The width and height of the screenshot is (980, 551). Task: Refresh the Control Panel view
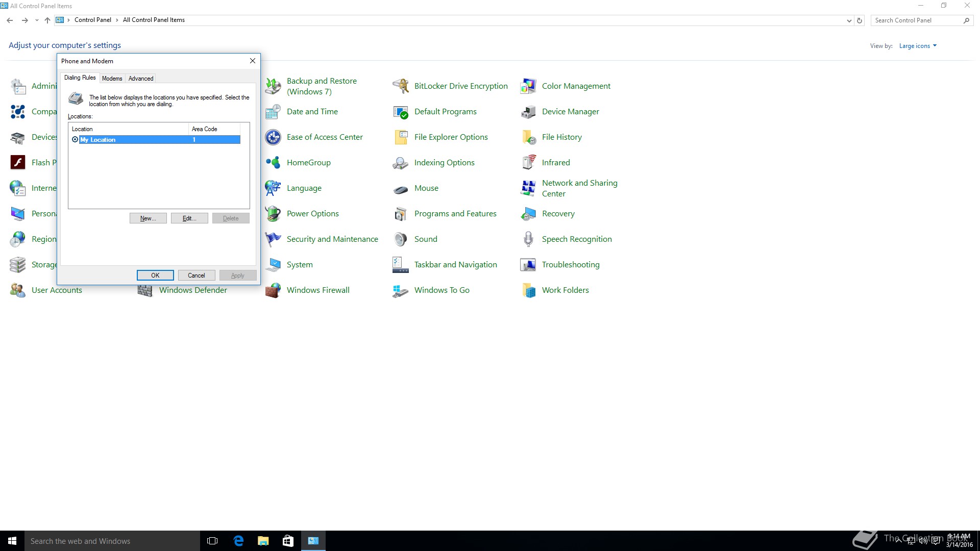point(860,21)
